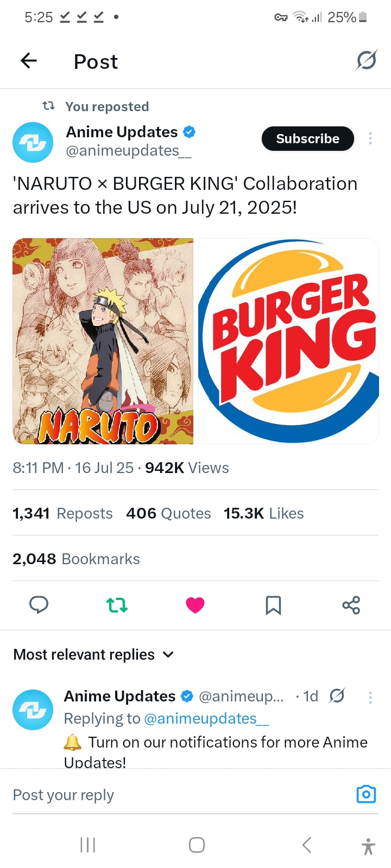
Task: Toggle the green repost button
Action: 117,605
